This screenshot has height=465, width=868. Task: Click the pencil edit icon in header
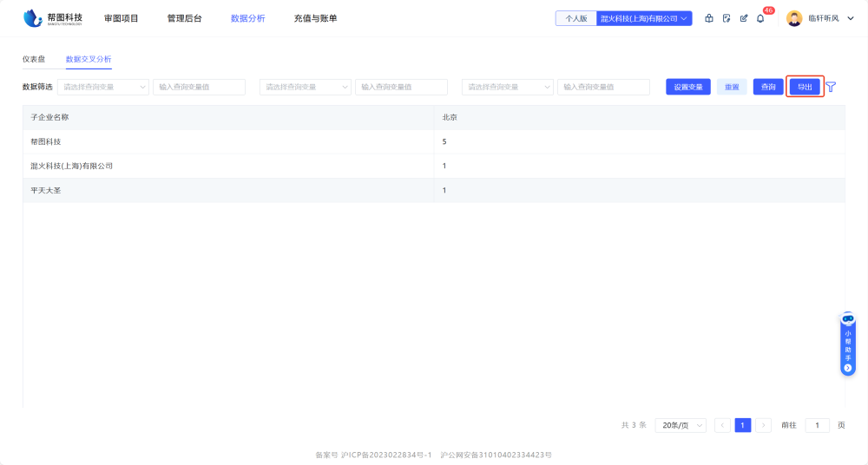(x=744, y=18)
